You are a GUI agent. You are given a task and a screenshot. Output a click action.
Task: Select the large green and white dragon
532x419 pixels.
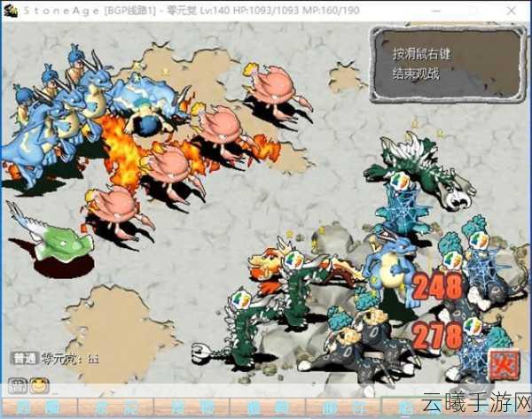(419, 169)
